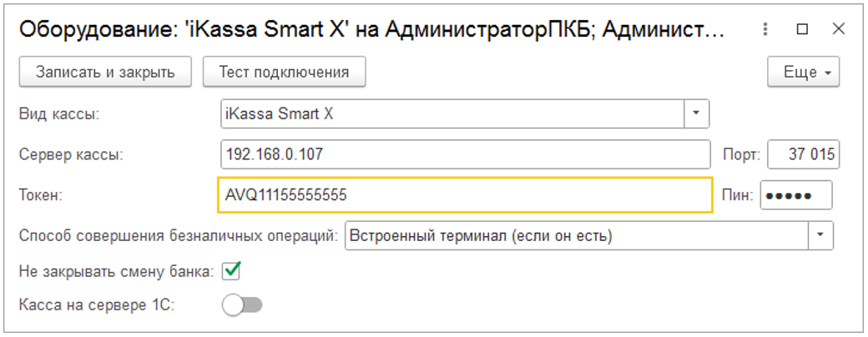Click into the Порт number field

[803, 154]
